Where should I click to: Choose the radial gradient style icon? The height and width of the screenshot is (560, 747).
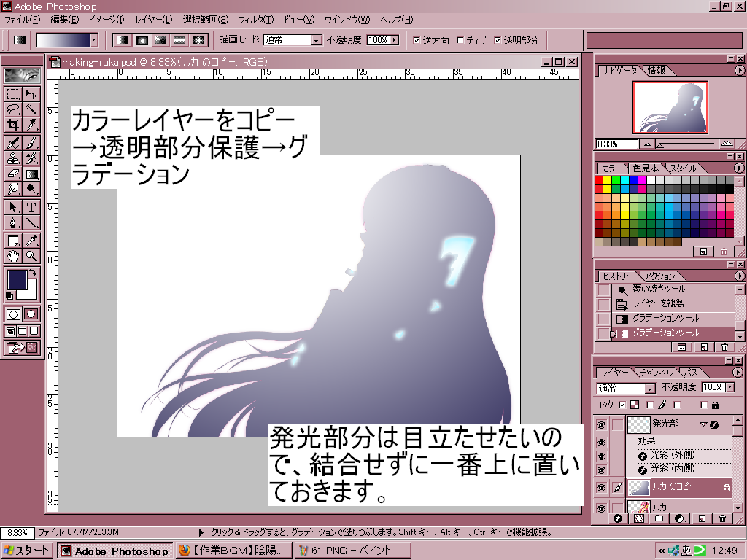pyautogui.click(x=142, y=40)
